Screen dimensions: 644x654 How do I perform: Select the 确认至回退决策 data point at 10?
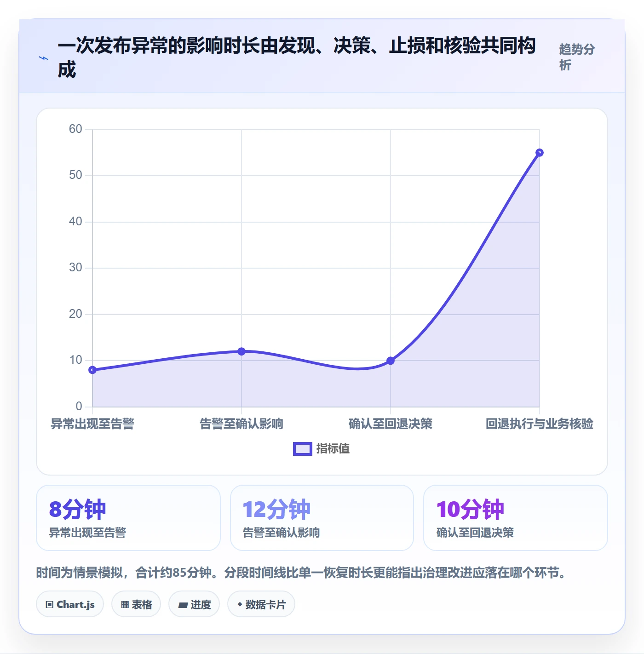point(391,361)
